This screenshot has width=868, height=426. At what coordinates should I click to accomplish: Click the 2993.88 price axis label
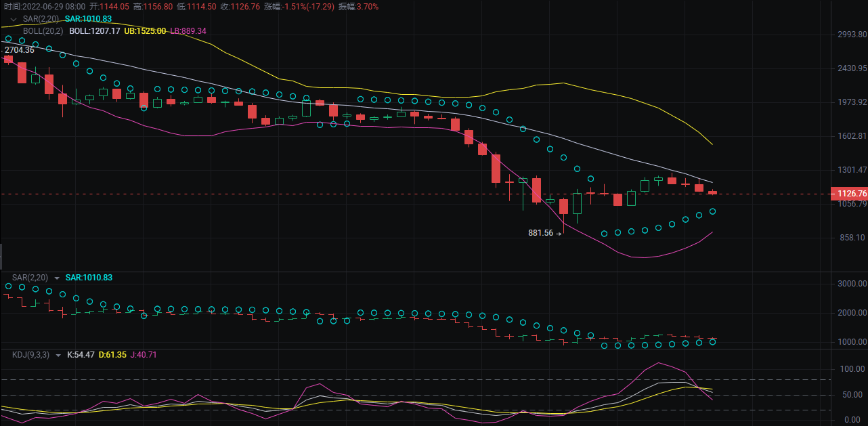[x=852, y=35]
